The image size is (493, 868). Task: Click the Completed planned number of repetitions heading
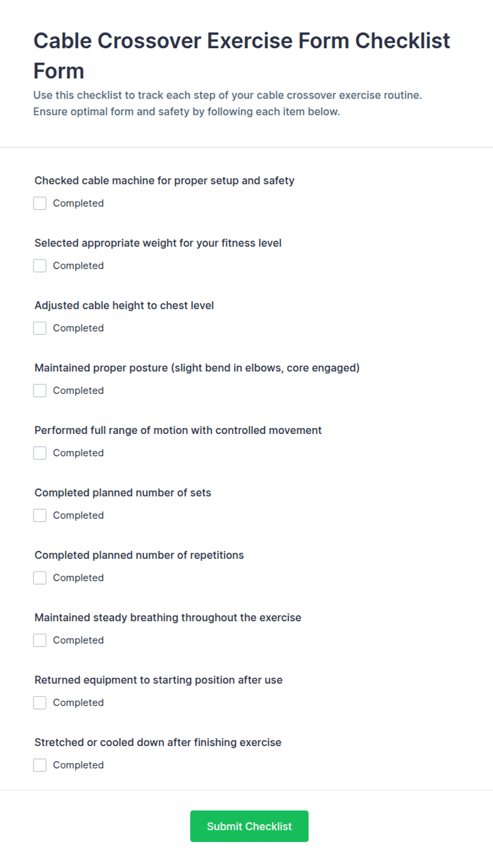tap(139, 555)
